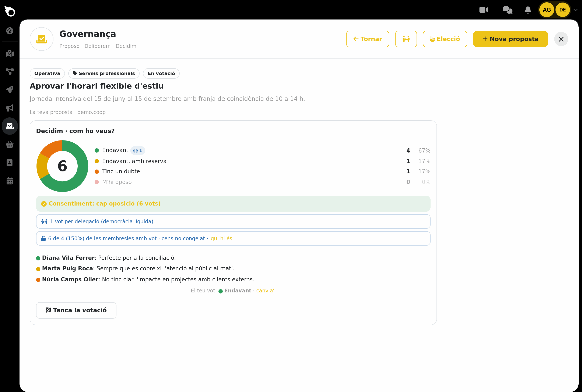Close the Governança panel with X

pos(561,39)
